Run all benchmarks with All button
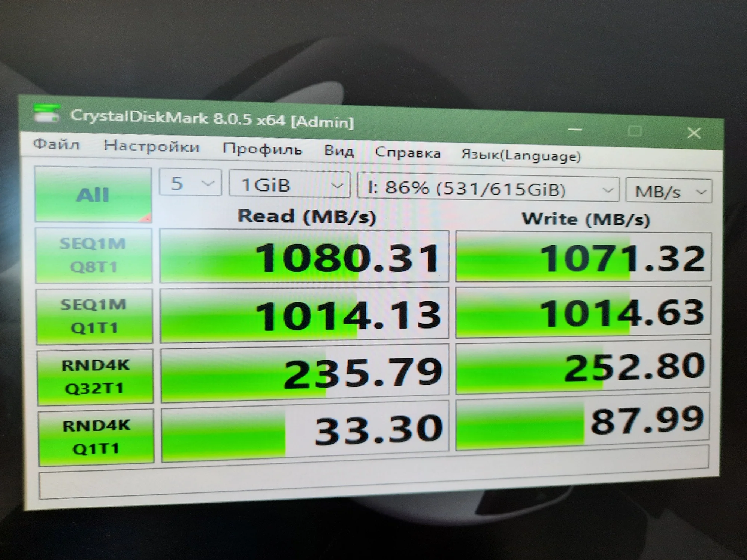Image resolution: width=747 pixels, height=560 pixels. [93, 195]
